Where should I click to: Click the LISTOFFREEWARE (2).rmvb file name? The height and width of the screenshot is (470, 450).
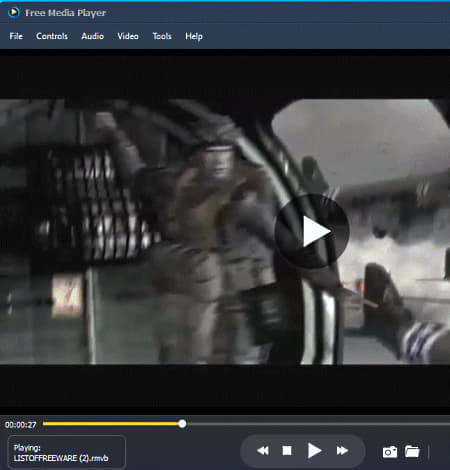61,458
